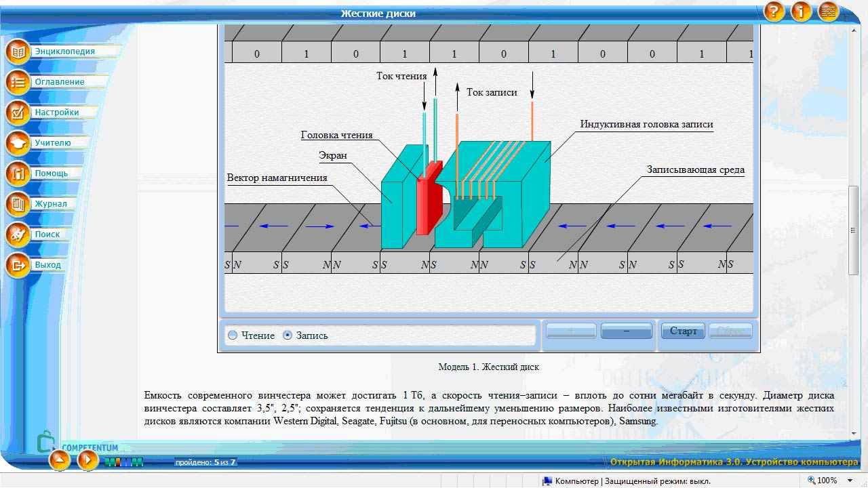
Task: Open the info 'i' icon
Action: (801, 12)
